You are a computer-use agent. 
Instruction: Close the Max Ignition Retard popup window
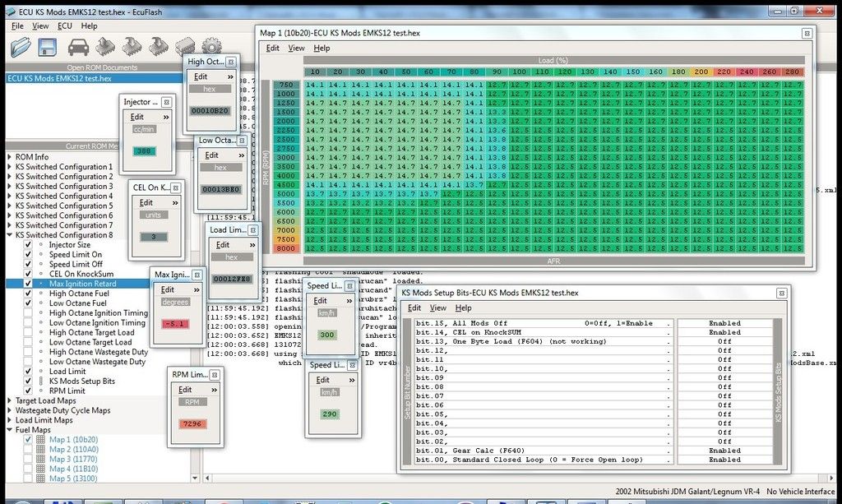196,274
